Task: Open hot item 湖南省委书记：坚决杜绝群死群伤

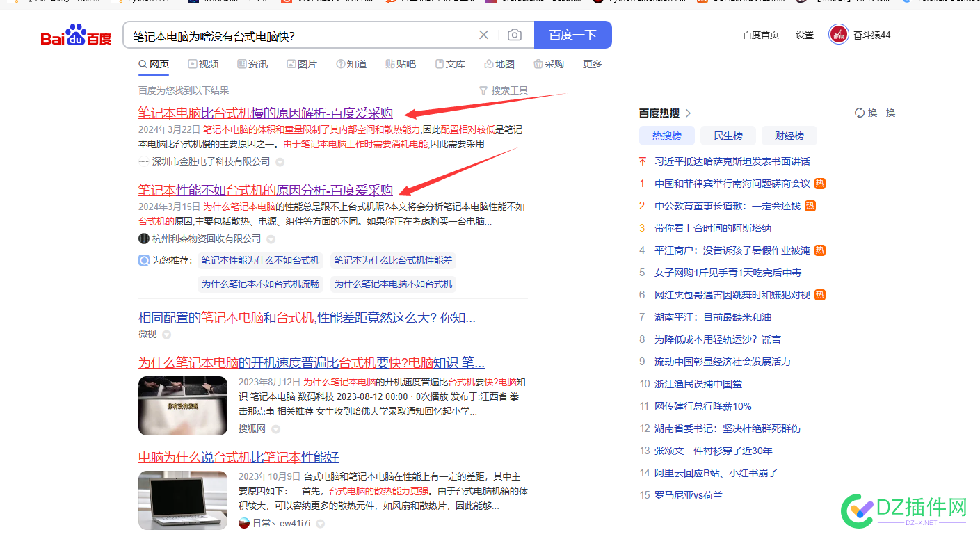Action: click(728, 428)
